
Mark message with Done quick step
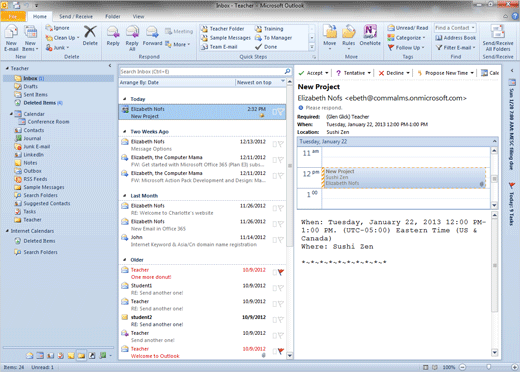tap(266, 47)
